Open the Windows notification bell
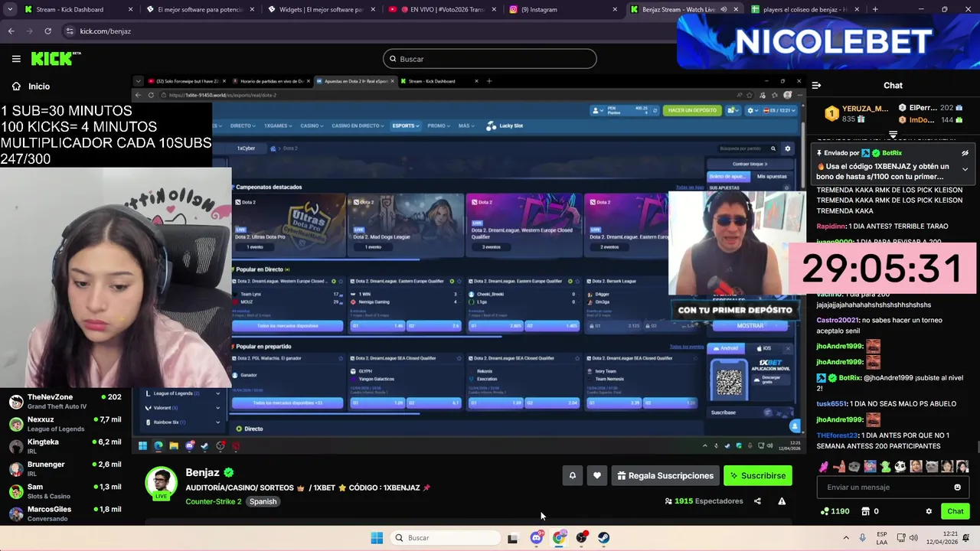 tap(966, 538)
